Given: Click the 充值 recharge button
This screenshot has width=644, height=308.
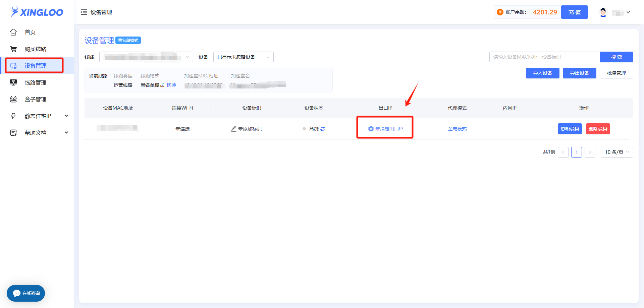Looking at the screenshot, I should pos(575,12).
